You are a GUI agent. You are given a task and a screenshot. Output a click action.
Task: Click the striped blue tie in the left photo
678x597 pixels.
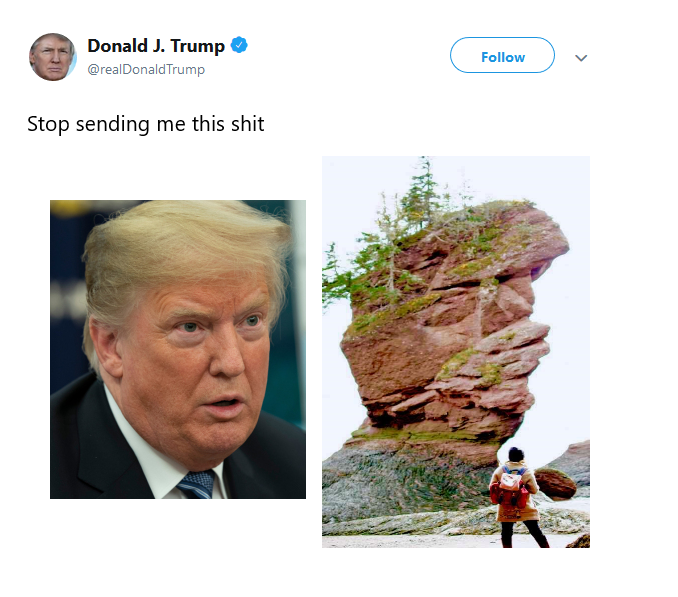click(x=198, y=485)
